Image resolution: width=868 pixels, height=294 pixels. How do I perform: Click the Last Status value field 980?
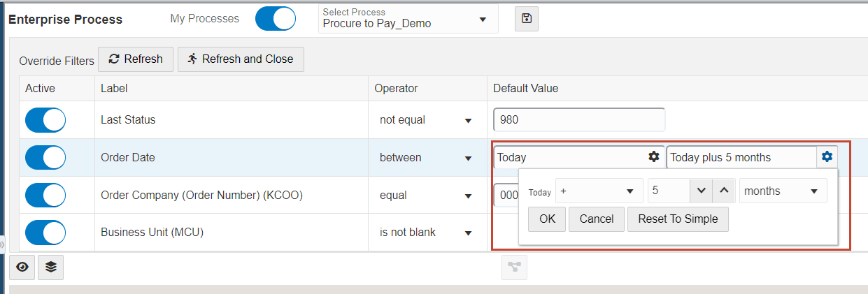(x=579, y=120)
